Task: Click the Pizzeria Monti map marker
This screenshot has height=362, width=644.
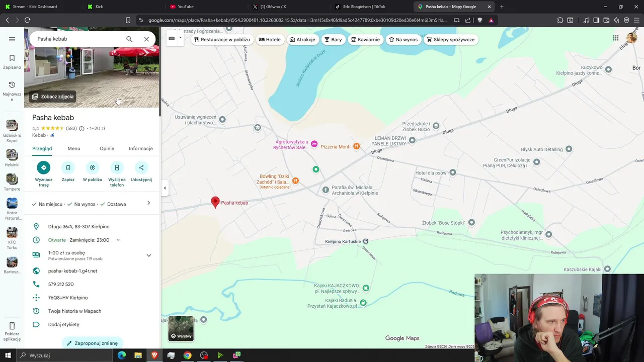Action: click(x=356, y=146)
